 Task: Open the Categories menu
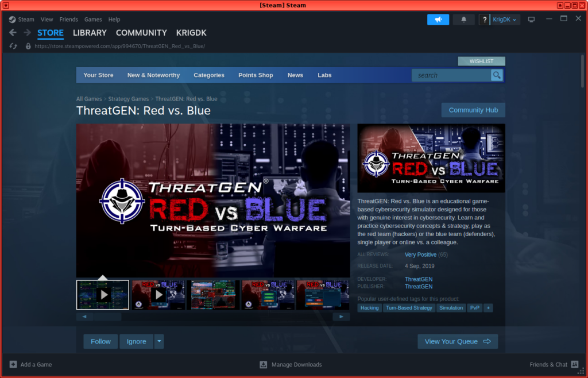click(209, 75)
